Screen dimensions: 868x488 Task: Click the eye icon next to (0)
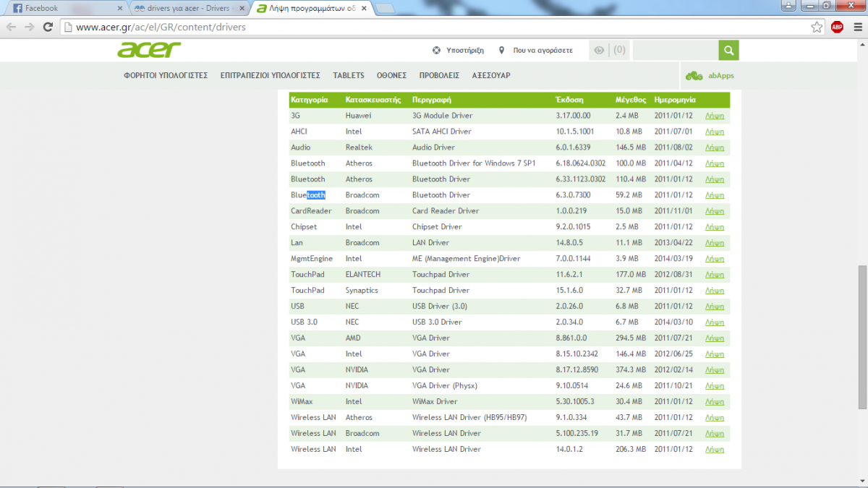tap(599, 50)
